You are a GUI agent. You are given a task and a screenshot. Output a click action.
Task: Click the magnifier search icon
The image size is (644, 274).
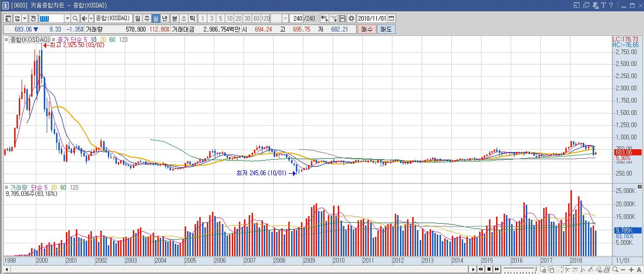[75, 19]
